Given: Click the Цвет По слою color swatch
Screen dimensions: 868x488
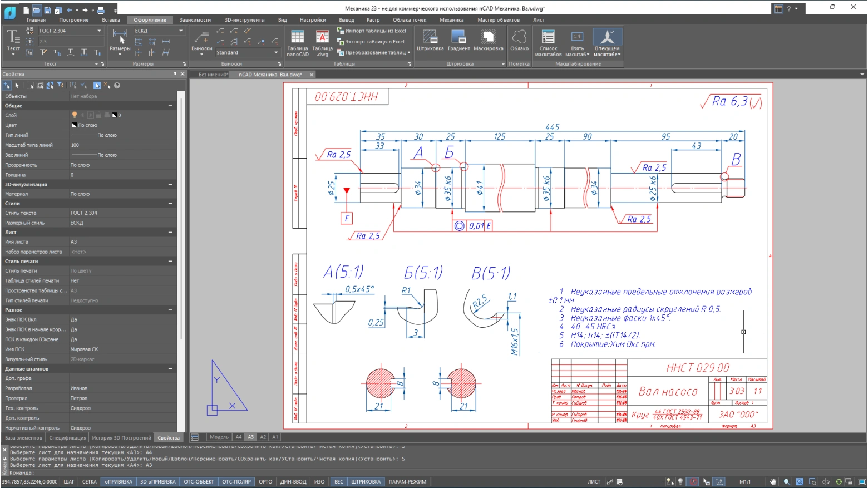Looking at the screenshot, I should [75, 125].
